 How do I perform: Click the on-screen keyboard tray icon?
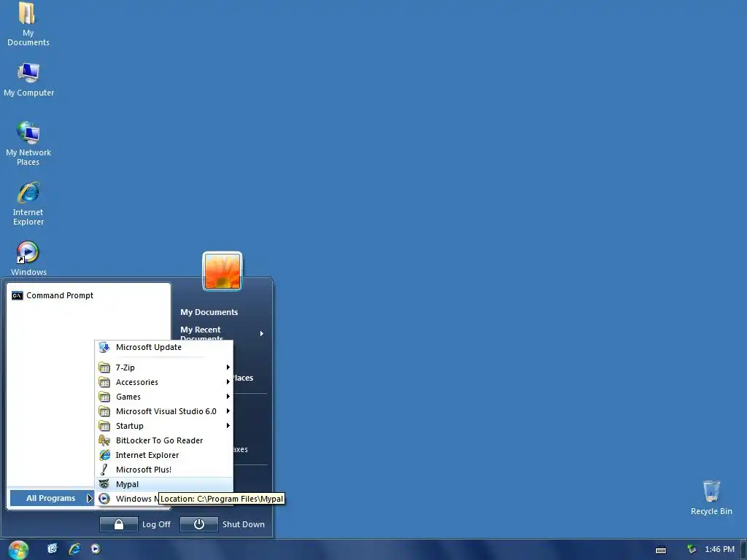(661, 550)
